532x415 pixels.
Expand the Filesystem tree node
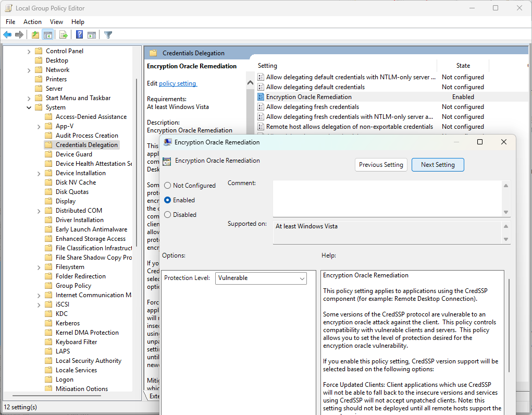39,267
